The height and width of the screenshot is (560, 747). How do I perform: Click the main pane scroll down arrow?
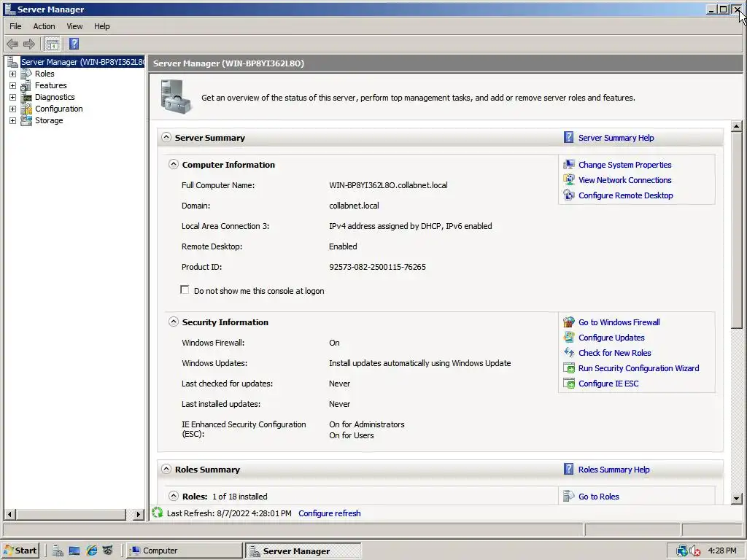[x=737, y=499]
